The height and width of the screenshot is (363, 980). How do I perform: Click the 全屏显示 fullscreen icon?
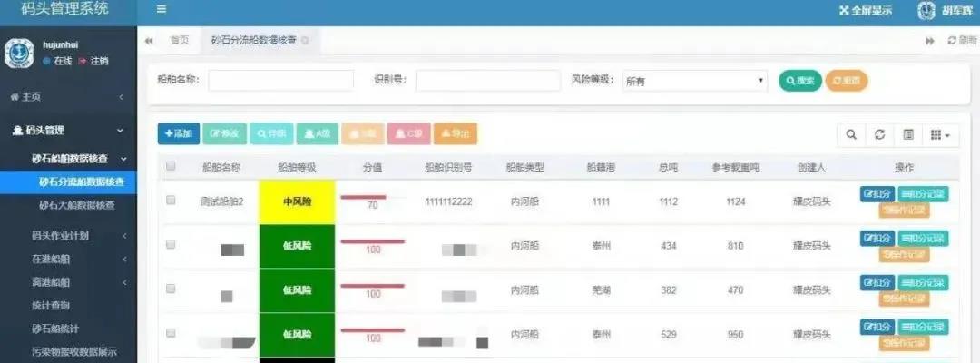pyautogui.click(x=844, y=11)
